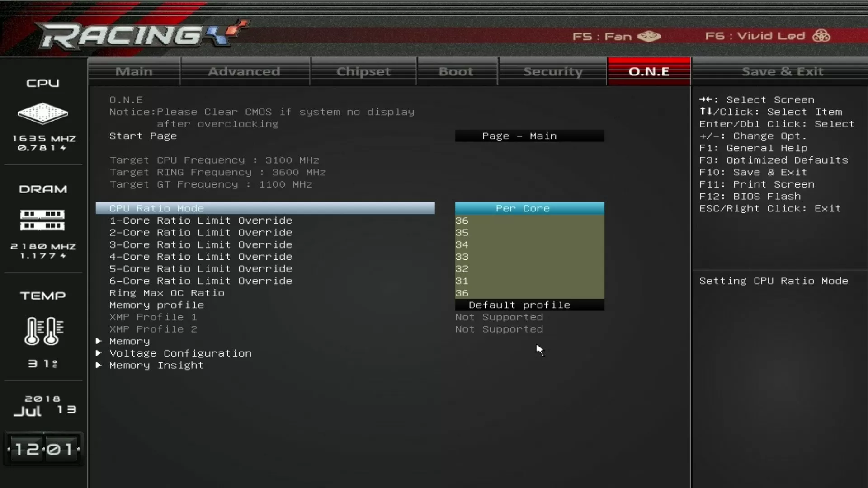
Task: Expand the Memory submenu
Action: (x=129, y=341)
